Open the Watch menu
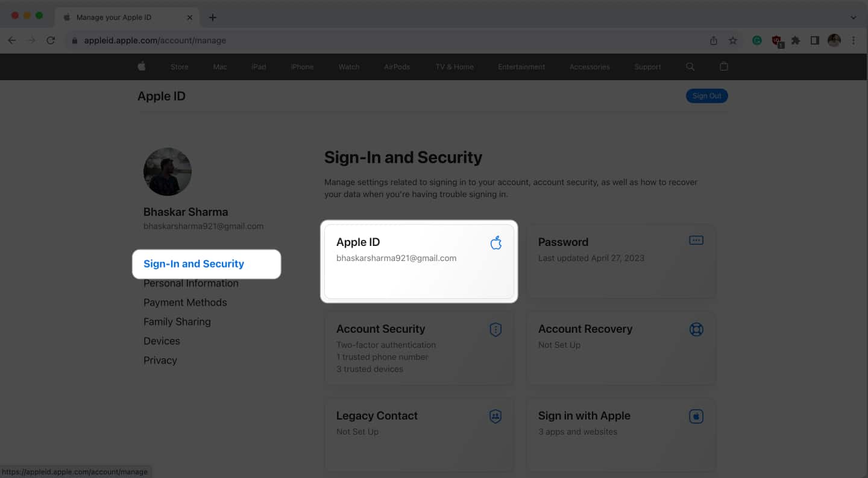 349,67
